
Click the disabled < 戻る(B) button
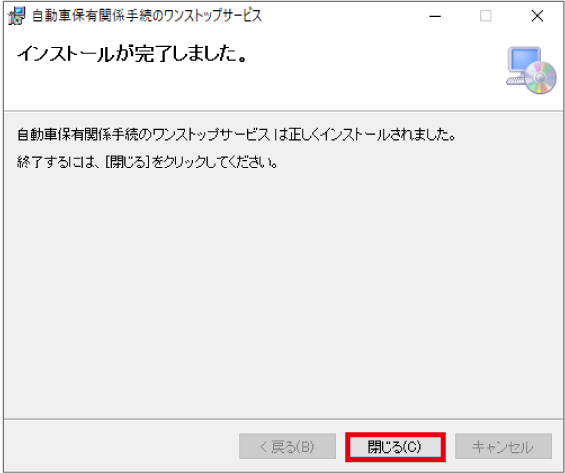pos(287,447)
